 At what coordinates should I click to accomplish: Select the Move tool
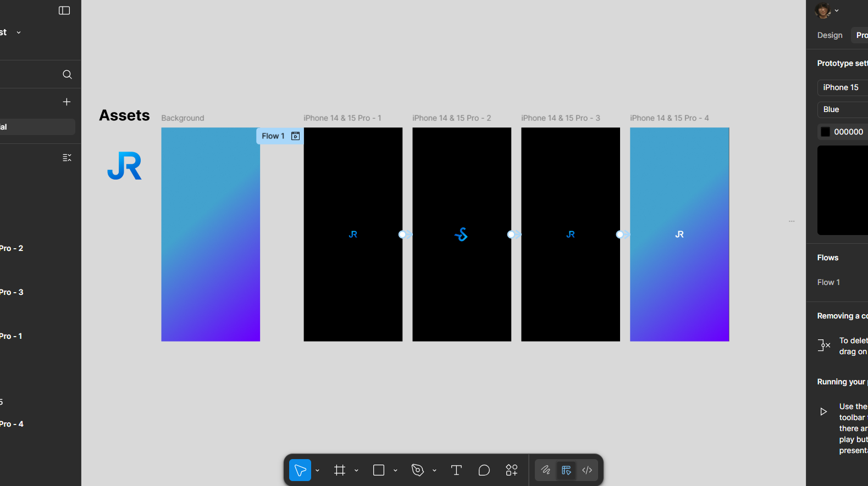(300, 470)
